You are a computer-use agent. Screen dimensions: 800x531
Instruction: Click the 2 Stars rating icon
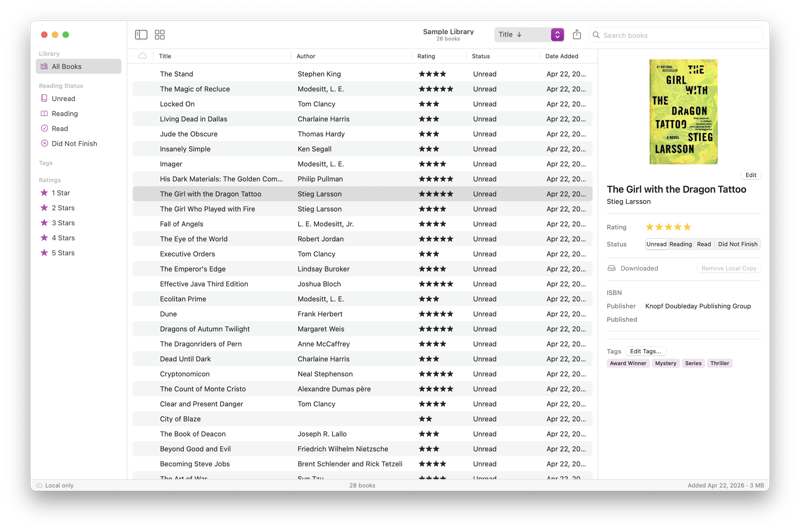point(44,208)
